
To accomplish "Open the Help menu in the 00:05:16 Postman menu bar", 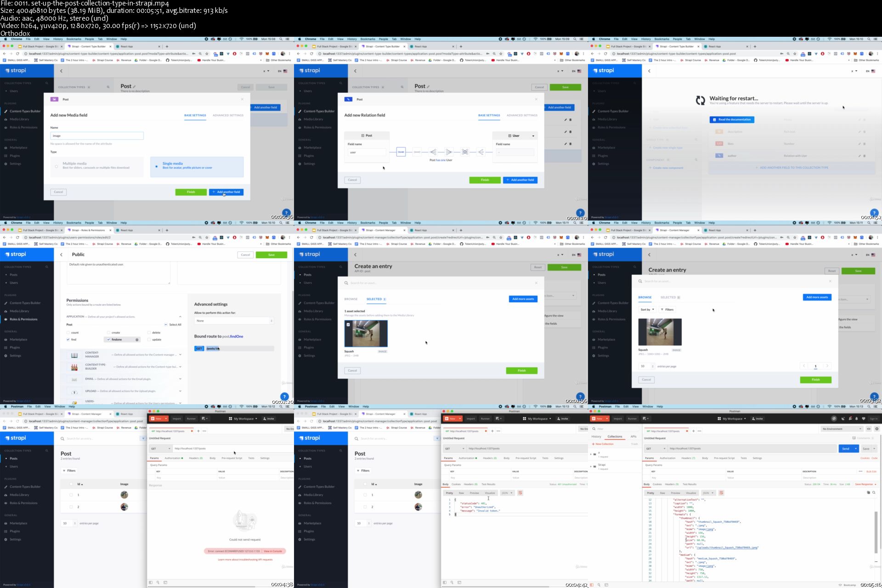I will point(660,407).
